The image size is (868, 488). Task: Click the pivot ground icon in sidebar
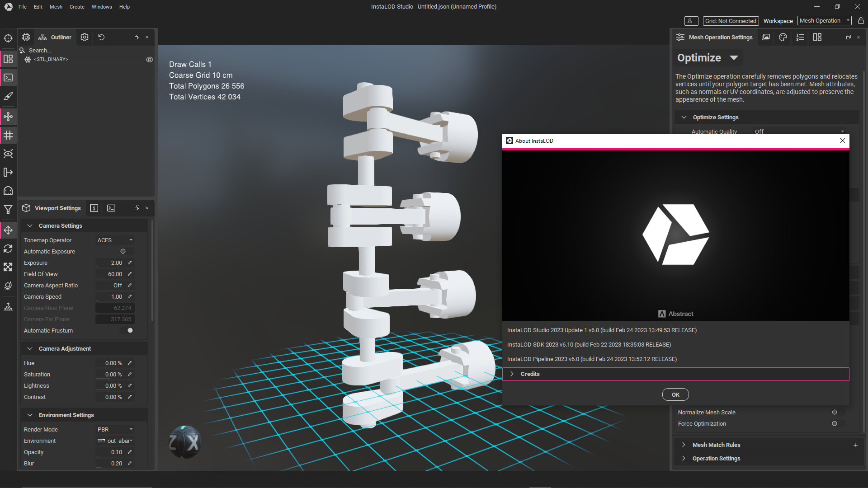[8, 307]
